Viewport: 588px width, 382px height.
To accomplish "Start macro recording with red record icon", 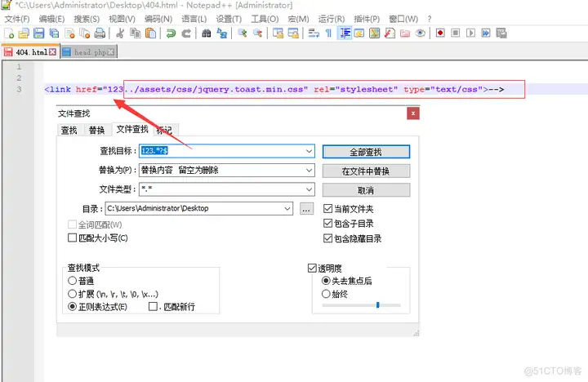I will [x=440, y=33].
